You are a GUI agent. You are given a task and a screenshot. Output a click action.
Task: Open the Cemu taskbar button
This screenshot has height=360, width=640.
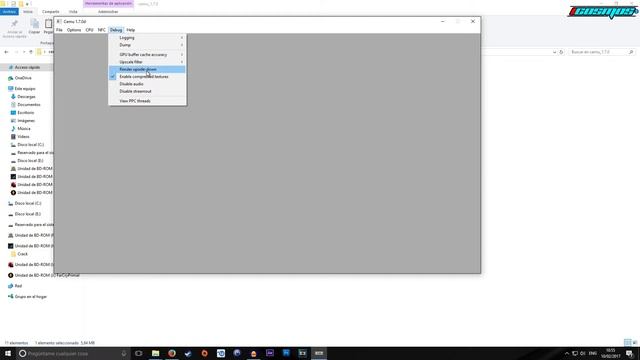319,353
